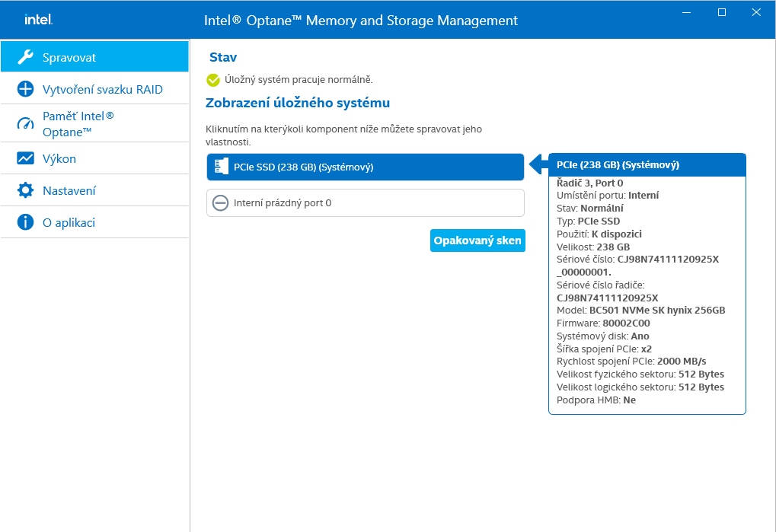Click the Umístění portu: Interní line
The width and height of the screenshot is (776, 532).
click(608, 196)
